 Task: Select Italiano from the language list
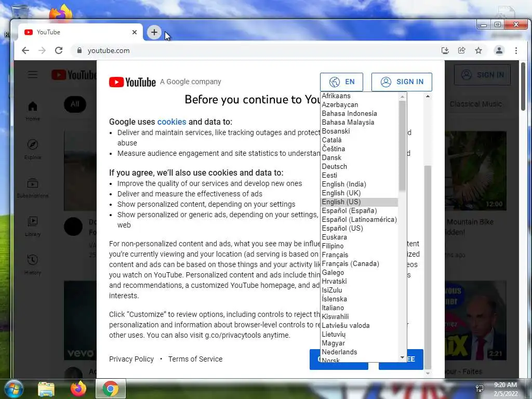coord(360,308)
